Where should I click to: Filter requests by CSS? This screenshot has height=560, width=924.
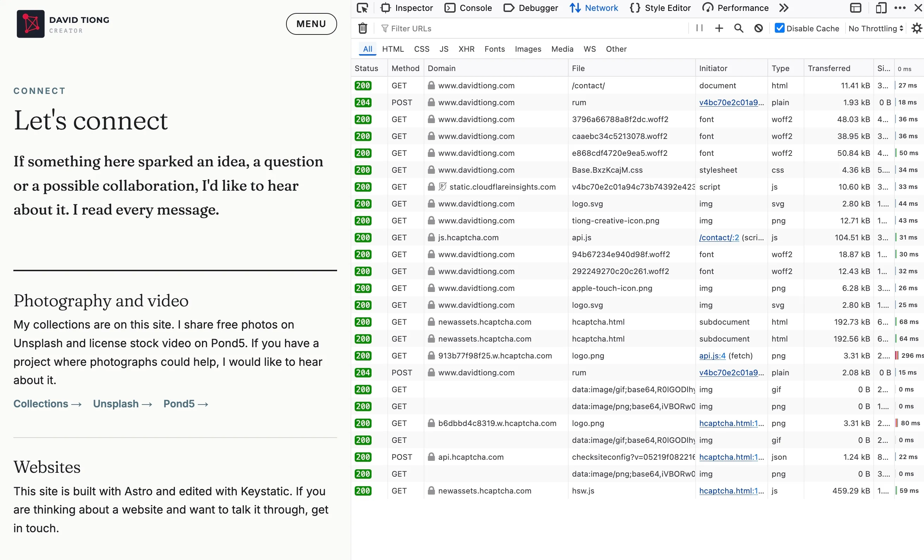tap(422, 49)
